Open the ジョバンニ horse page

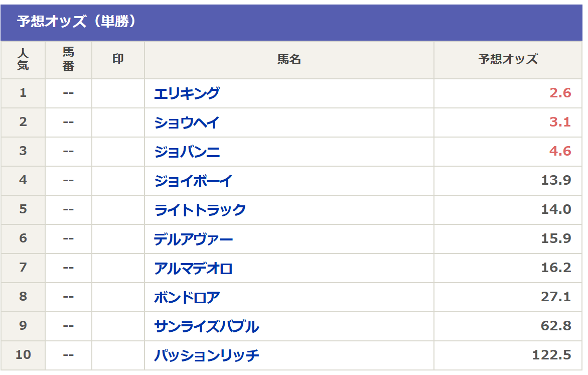(x=187, y=152)
